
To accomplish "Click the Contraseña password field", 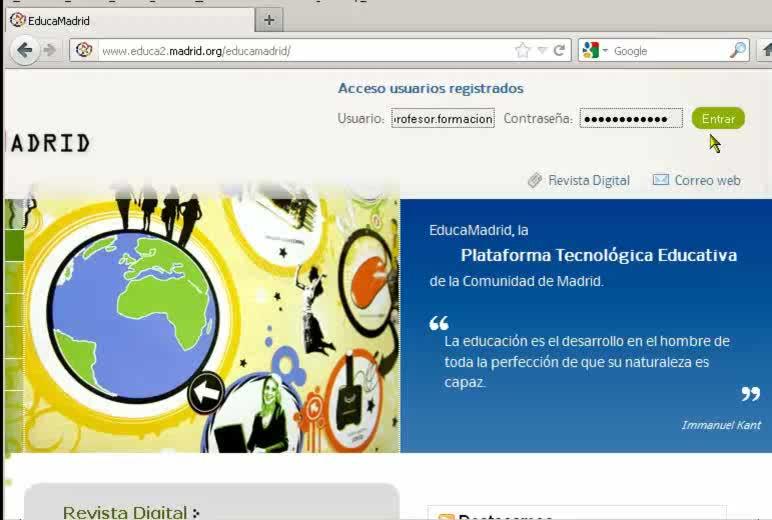I will click(x=631, y=118).
